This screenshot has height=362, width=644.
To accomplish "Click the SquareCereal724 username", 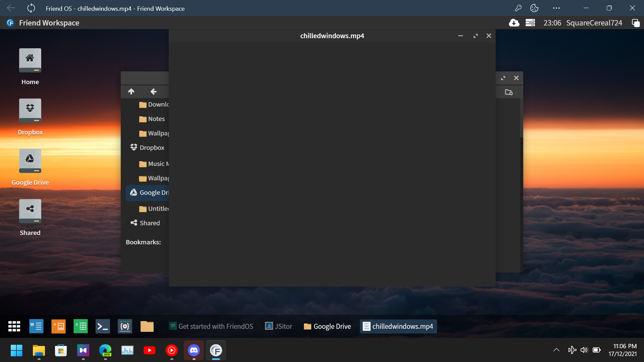I will pos(594,23).
